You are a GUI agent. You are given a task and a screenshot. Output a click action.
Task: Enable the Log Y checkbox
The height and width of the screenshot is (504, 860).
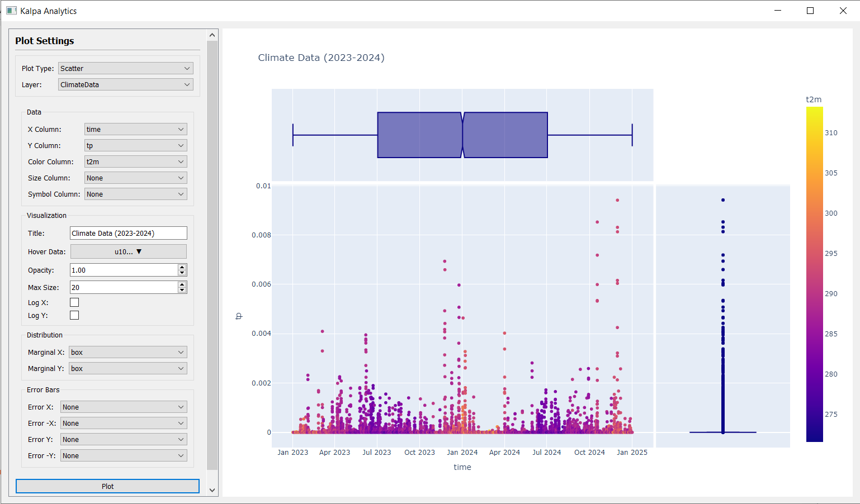pos(74,315)
